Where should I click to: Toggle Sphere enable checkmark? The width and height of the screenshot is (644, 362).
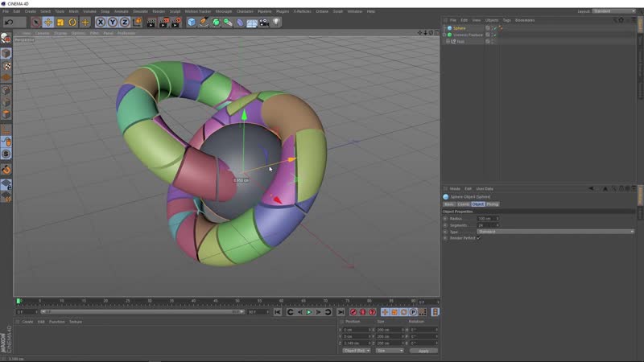[x=495, y=28]
